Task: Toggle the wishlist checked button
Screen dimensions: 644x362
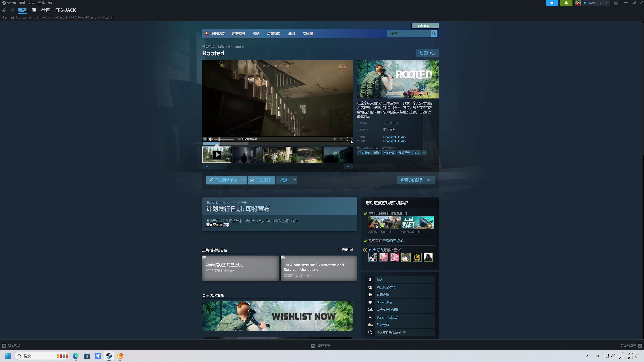Action: [x=223, y=180]
